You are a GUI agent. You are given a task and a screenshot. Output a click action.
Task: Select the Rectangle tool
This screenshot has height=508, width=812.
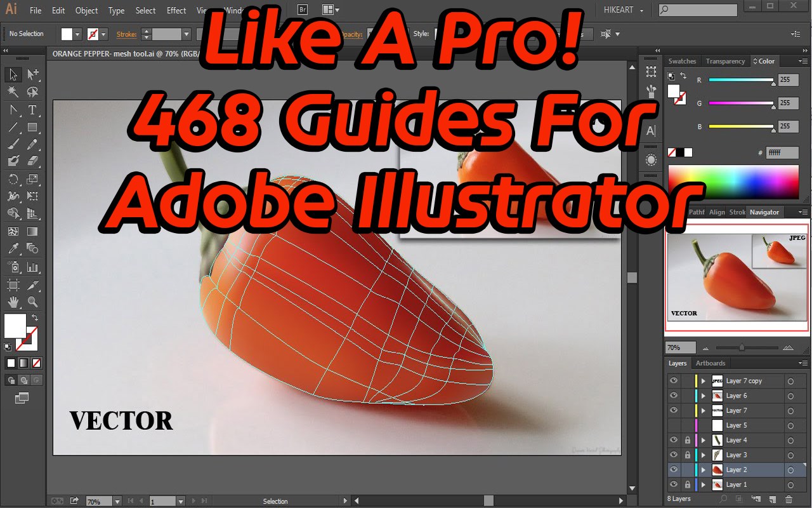click(x=32, y=127)
